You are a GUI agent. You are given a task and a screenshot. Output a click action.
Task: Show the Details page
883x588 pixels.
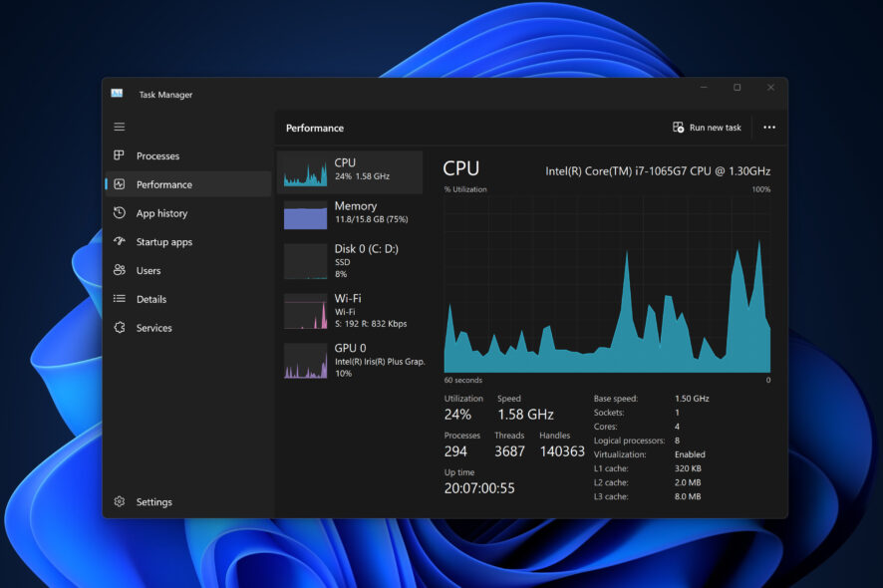[x=188, y=299]
